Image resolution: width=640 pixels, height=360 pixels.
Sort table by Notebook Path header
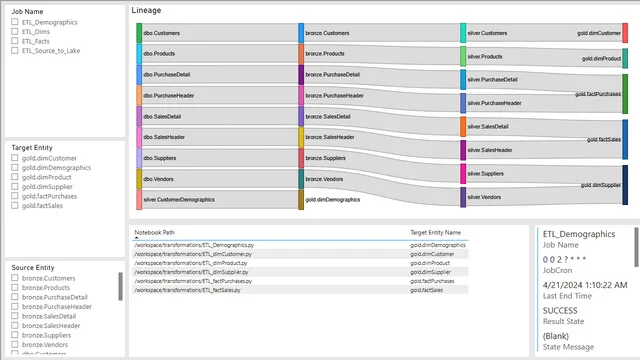pyautogui.click(x=154, y=232)
